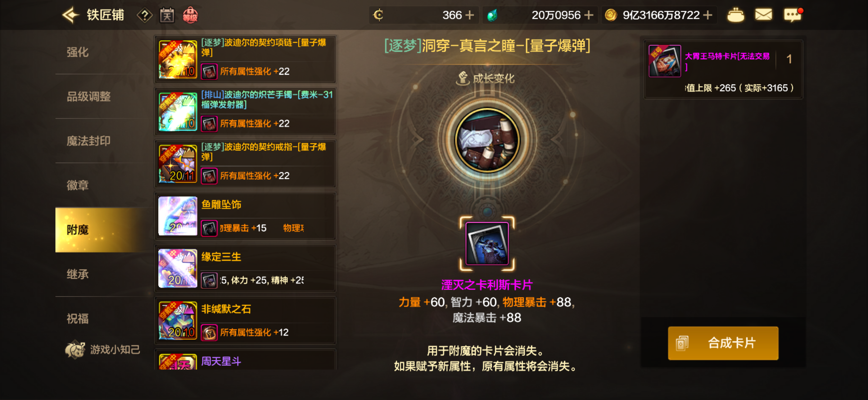The height and width of the screenshot is (400, 868).
Task: Add fatigue points next to 366
Action: coord(469,15)
